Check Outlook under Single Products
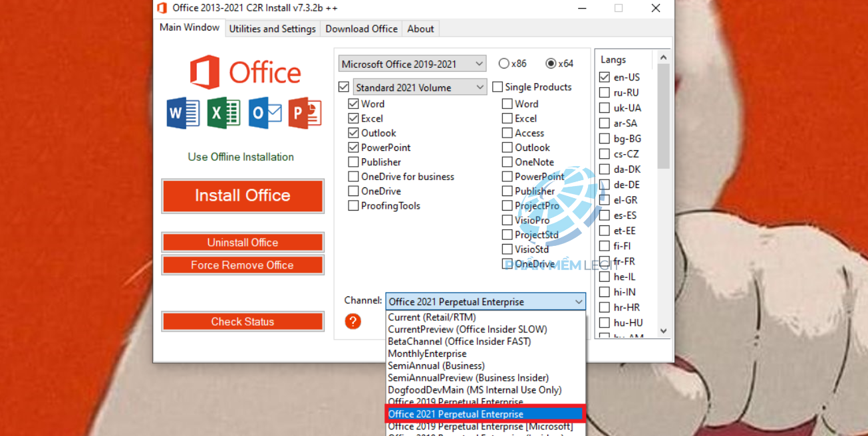The height and width of the screenshot is (436, 868). point(507,148)
